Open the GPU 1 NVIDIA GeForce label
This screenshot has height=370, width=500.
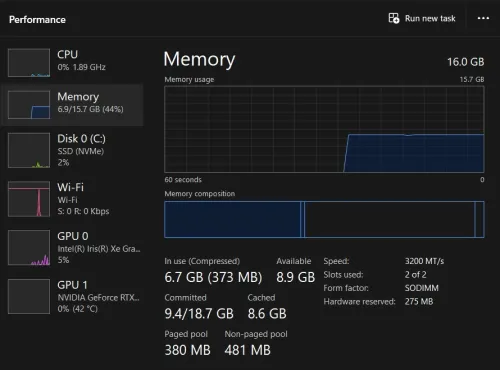[98, 296]
